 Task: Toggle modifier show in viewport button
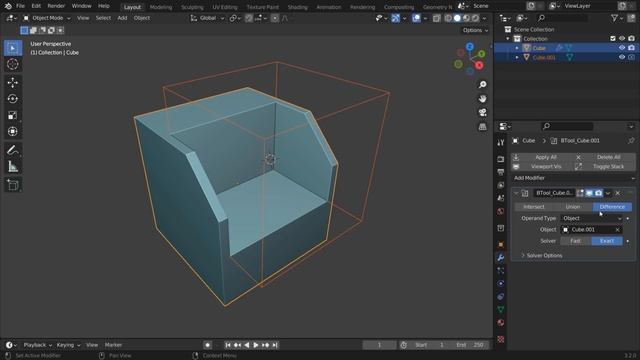(589, 193)
